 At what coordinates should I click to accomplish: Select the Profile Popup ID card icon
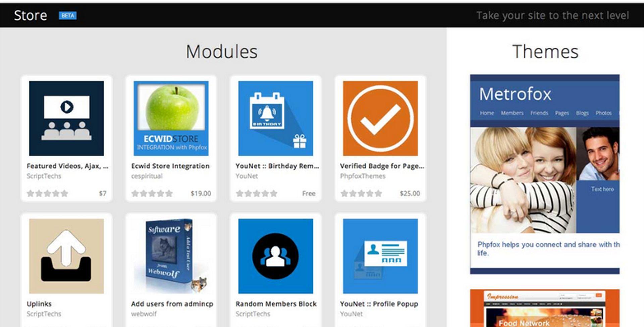pyautogui.click(x=380, y=256)
